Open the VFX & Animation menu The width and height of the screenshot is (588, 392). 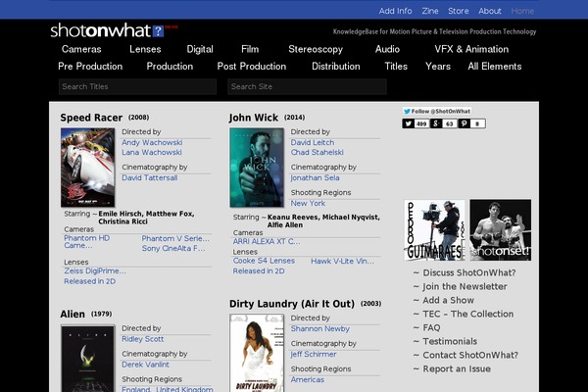pyautogui.click(x=471, y=49)
